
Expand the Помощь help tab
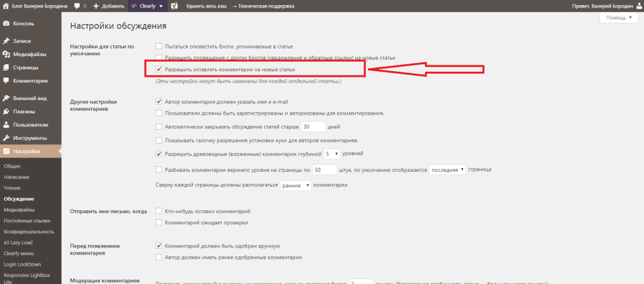point(619,18)
